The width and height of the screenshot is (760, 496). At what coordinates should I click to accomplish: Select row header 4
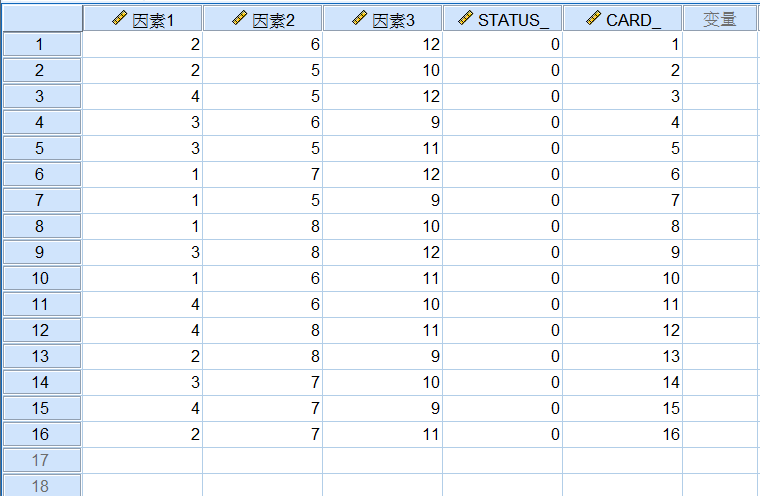pos(42,122)
